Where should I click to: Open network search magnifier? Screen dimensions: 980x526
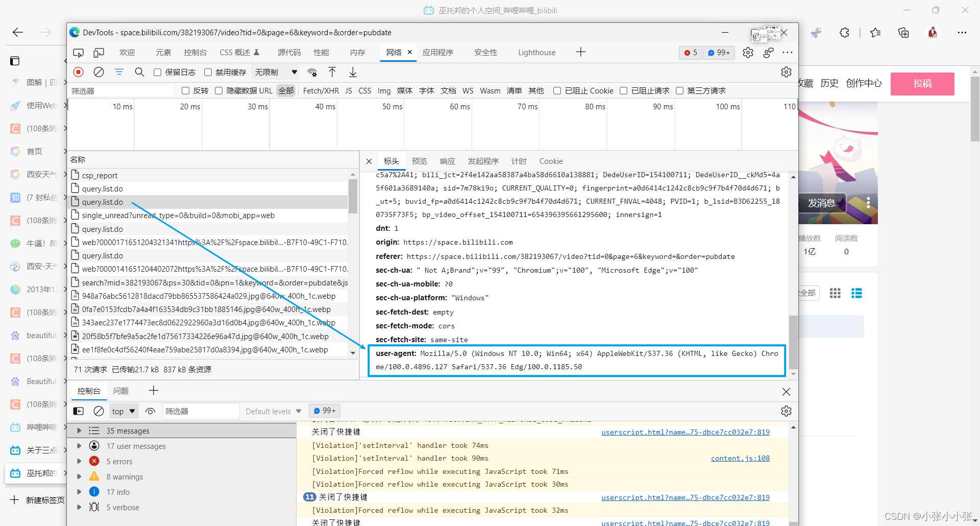tap(139, 72)
